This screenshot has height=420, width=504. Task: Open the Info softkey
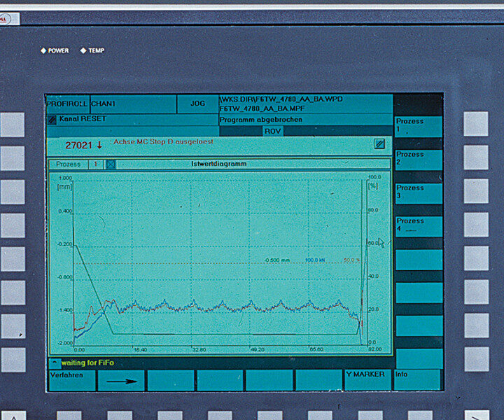coord(418,379)
